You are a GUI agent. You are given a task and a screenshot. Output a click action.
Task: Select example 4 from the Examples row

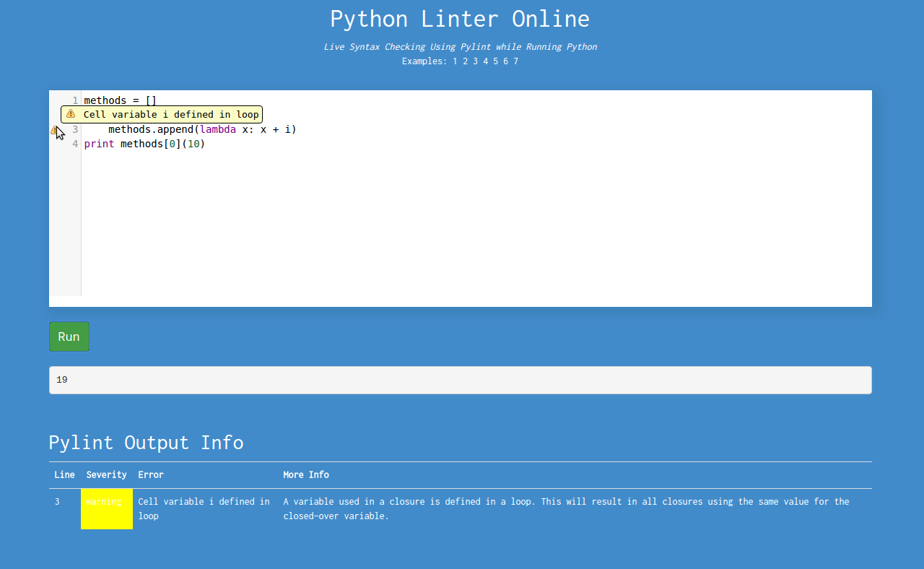coord(485,61)
